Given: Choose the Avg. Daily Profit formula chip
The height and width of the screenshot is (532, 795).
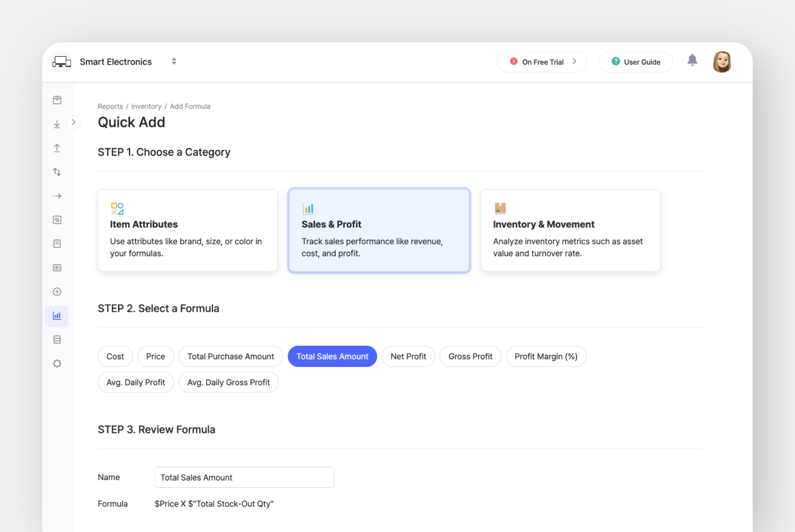Looking at the screenshot, I should click(136, 382).
